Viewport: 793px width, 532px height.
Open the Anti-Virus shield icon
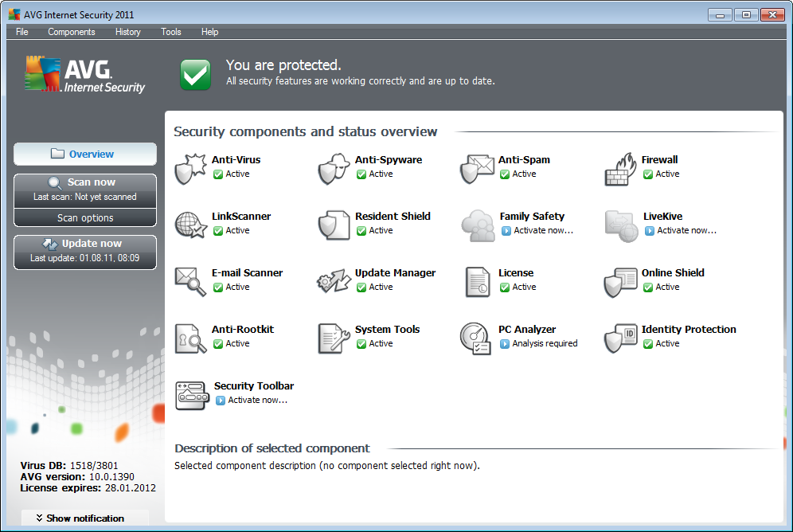pos(190,168)
